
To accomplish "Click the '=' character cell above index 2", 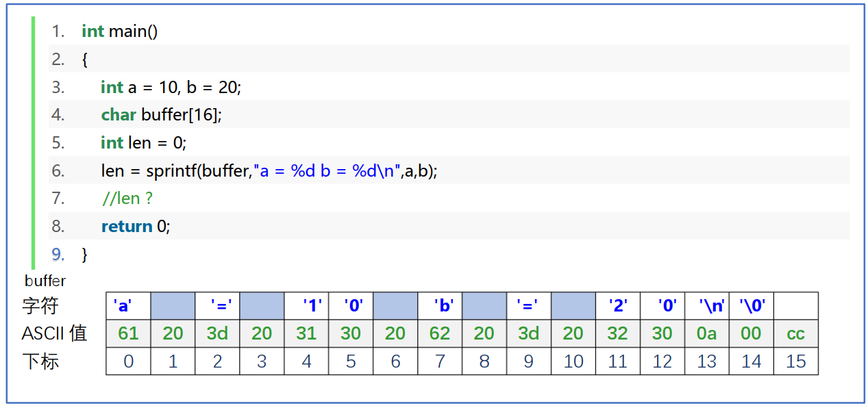I will [x=217, y=306].
